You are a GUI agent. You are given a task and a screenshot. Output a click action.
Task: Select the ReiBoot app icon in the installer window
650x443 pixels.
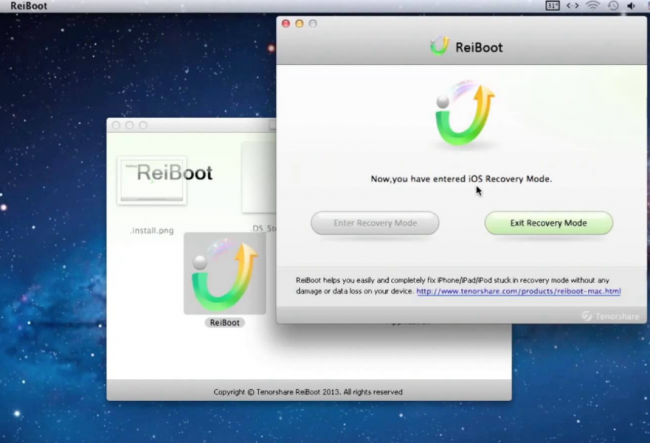point(225,274)
